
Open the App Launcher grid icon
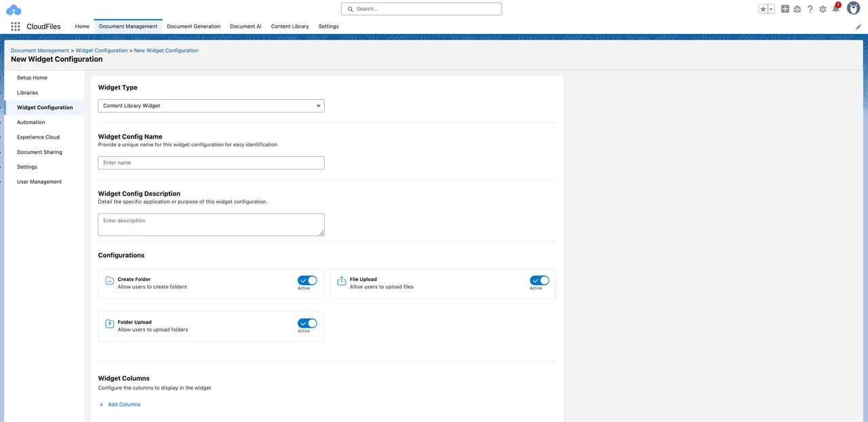tap(16, 26)
